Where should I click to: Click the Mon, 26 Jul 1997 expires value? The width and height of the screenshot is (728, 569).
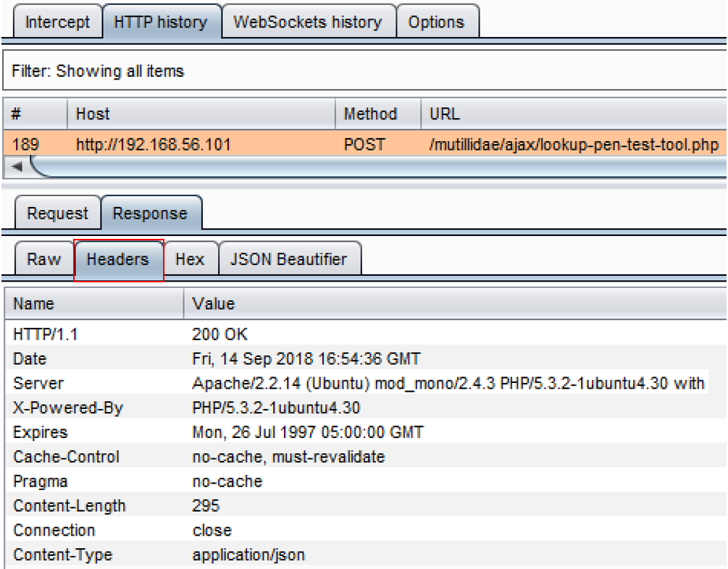point(308,432)
